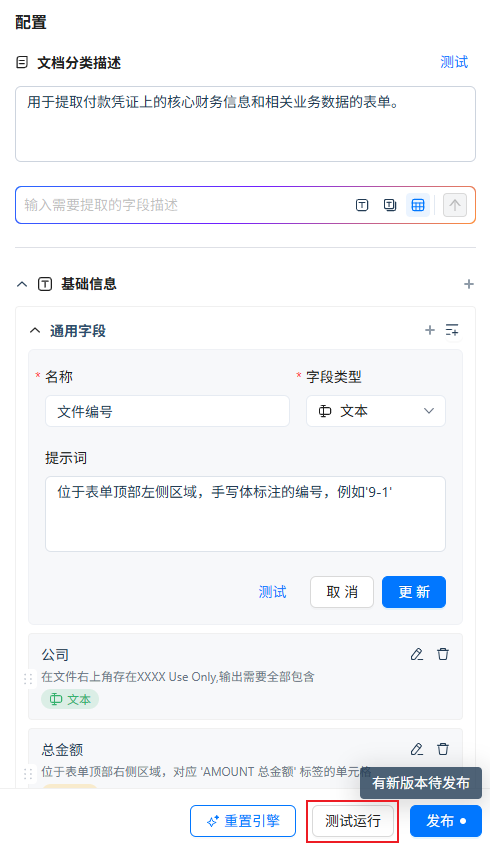
Task: Click the 重置引擎 button
Action: [x=243, y=821]
